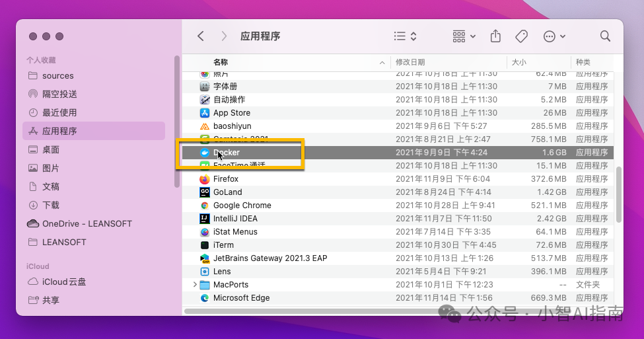
Task: Sort by the 种类 column header
Action: point(583,62)
